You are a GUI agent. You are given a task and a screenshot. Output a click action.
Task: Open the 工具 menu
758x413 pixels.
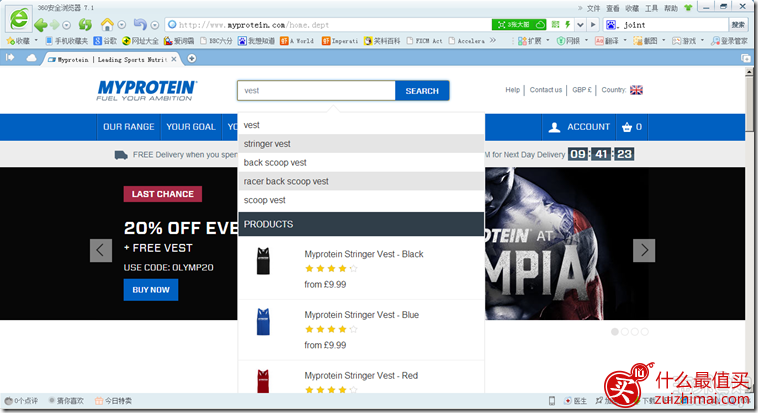[x=651, y=8]
